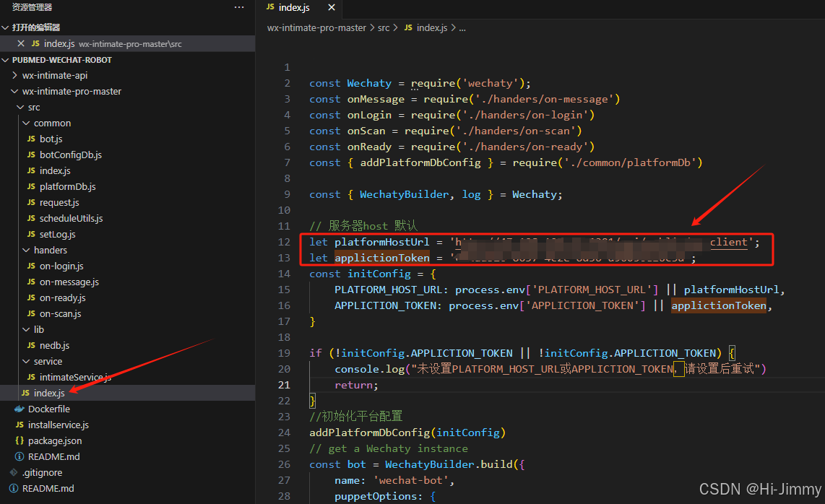This screenshot has width=825, height=504.
Task: Click 'WechatyBuilder' on line 9
Action: coord(404,195)
